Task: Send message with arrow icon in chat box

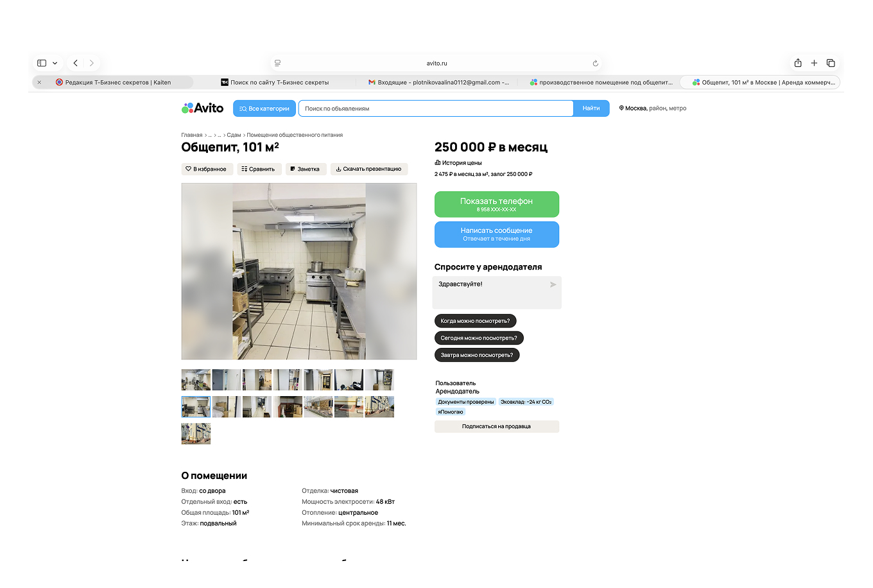Action: click(553, 284)
